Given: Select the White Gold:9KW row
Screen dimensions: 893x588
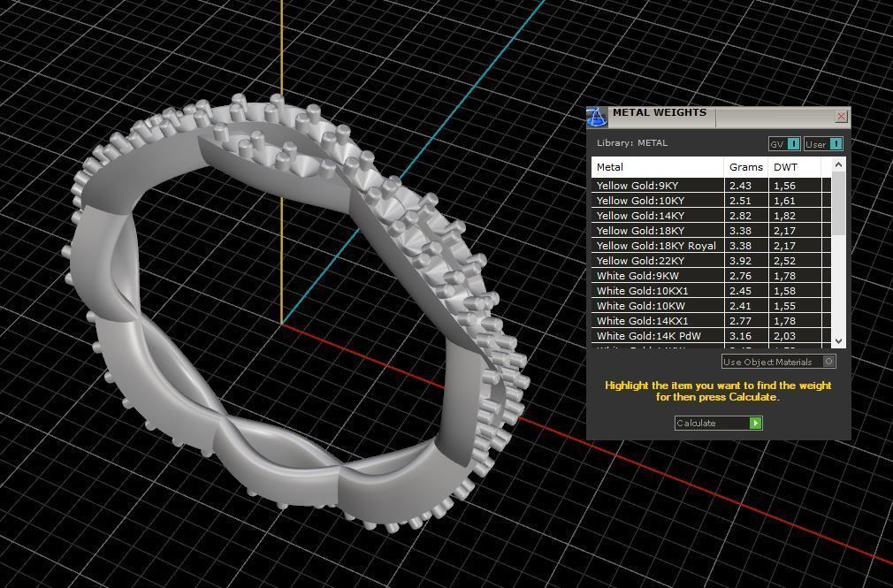Looking at the screenshot, I should (x=712, y=276).
